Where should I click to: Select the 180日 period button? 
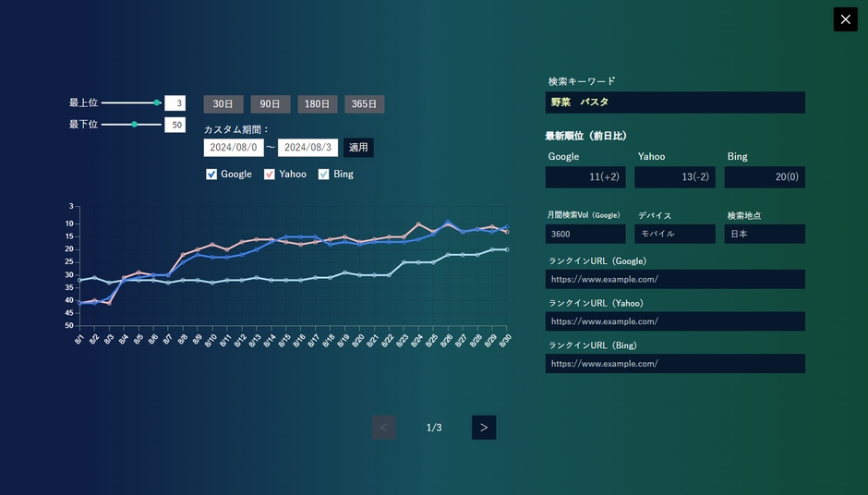[318, 104]
